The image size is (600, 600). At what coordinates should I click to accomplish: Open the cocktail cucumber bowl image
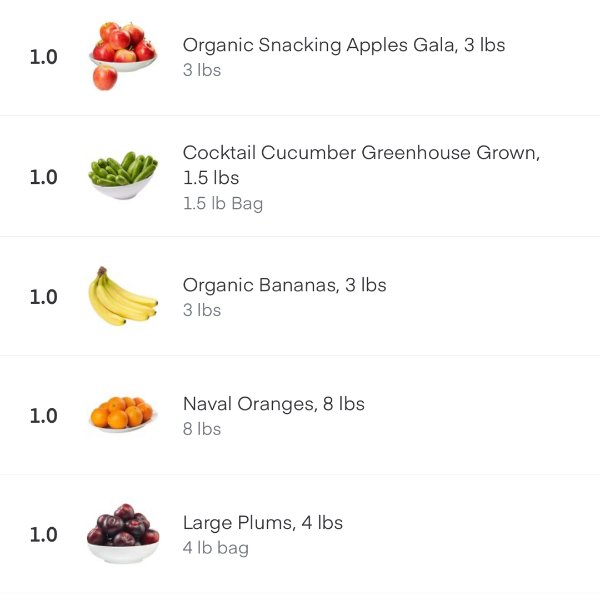click(123, 175)
